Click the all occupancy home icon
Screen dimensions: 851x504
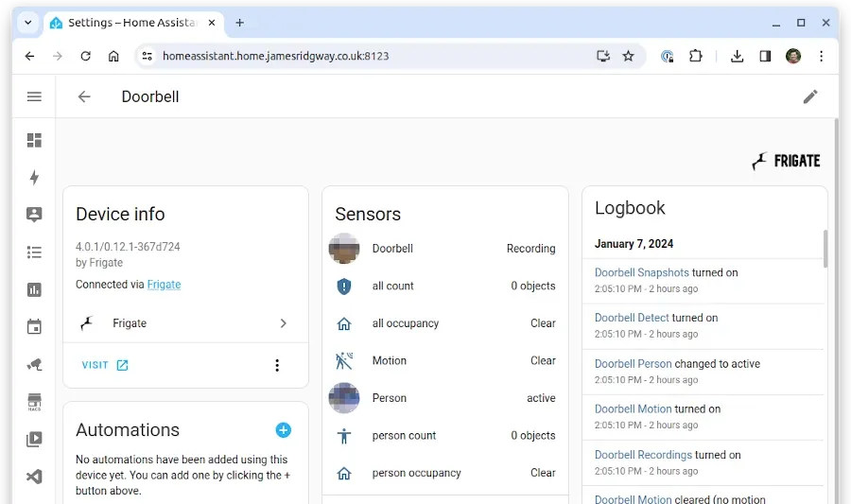coord(344,324)
